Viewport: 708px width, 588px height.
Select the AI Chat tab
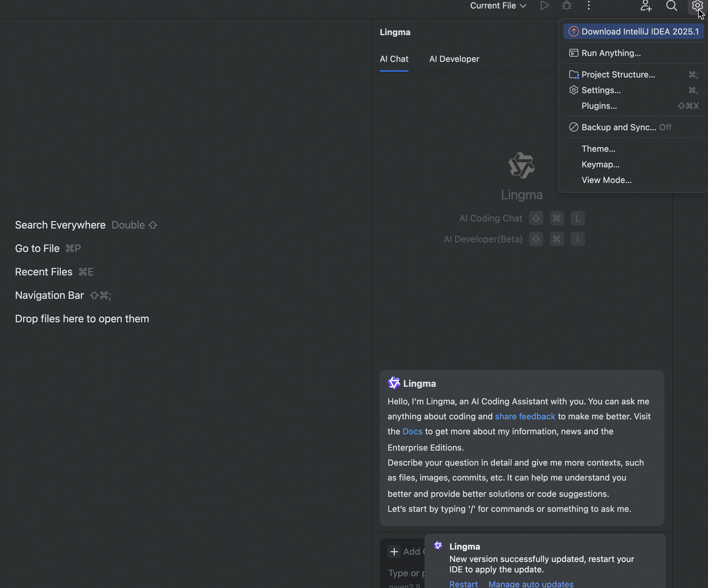(394, 59)
